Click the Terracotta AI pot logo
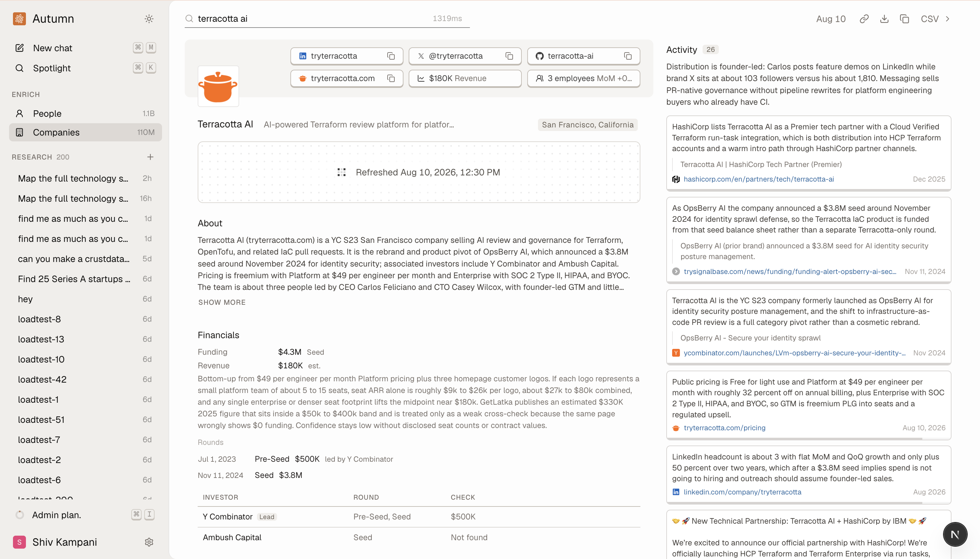 pos(218,86)
